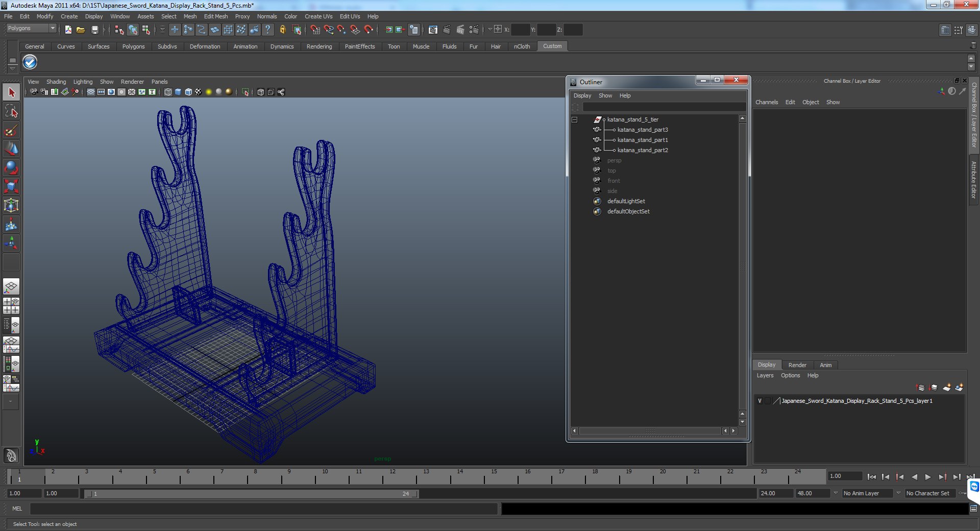The width and height of the screenshot is (980, 531).
Task: Open the Edit Mesh menu
Action: 215,16
